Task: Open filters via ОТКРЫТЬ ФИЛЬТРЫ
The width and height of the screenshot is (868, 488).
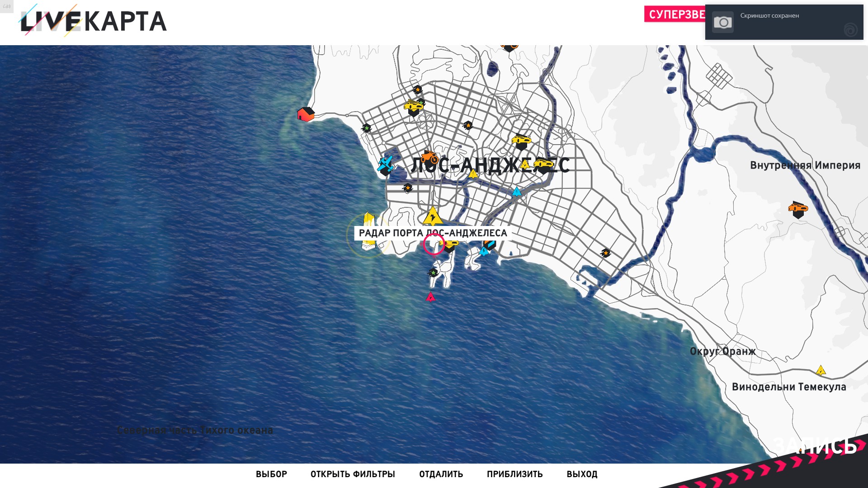Action: [353, 474]
